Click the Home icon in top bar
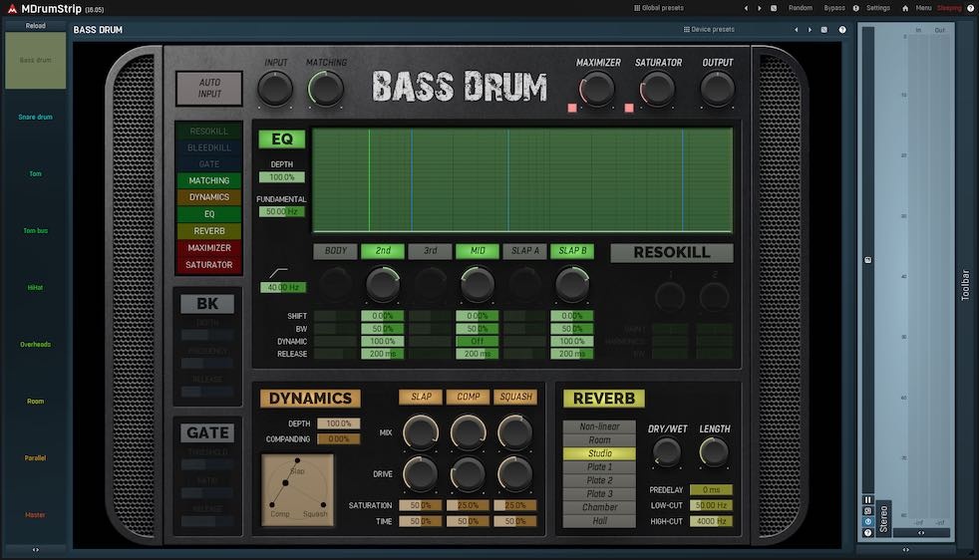Viewport: 979px width, 560px height. 904,8
